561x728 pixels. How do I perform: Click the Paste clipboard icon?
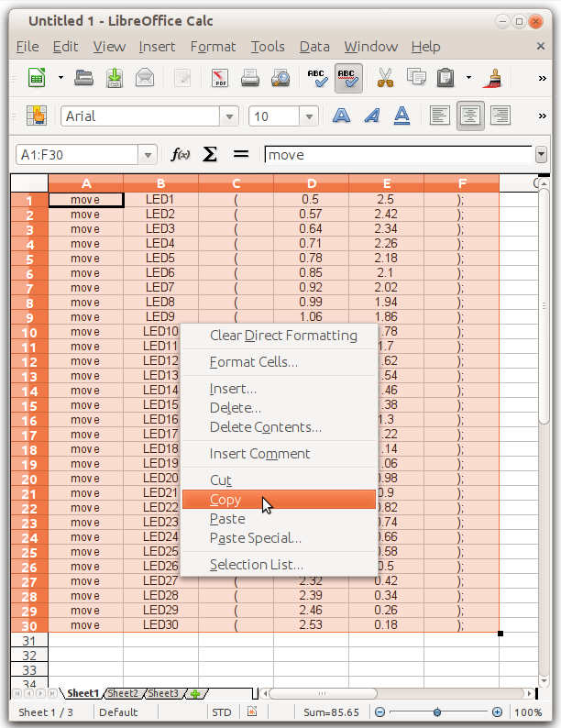(x=445, y=78)
